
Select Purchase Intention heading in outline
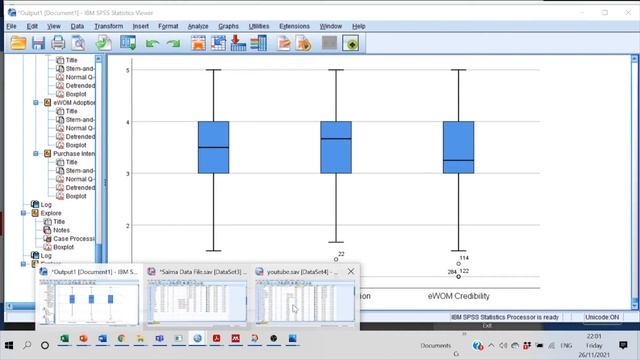pyautogui.click(x=74, y=153)
